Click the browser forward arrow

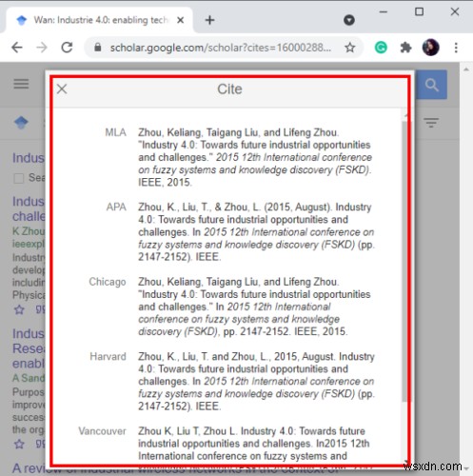point(42,48)
